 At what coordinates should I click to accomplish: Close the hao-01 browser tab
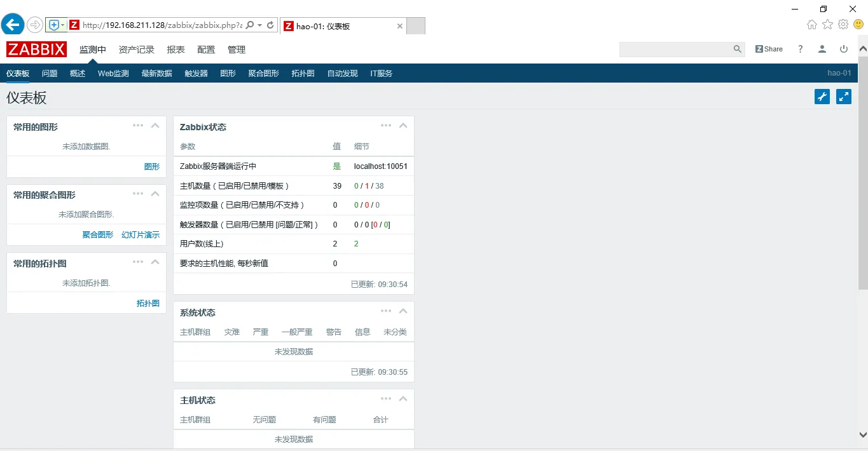[400, 26]
